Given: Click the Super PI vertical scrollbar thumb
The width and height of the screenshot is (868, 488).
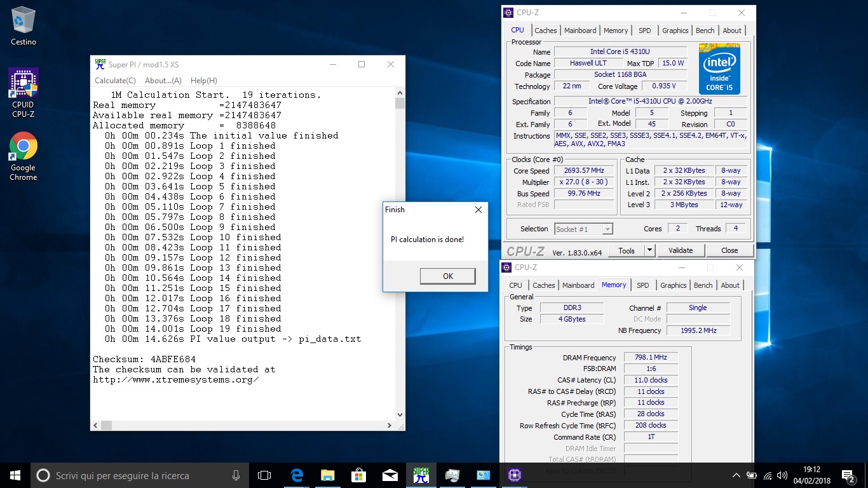Looking at the screenshot, I should click(400, 104).
